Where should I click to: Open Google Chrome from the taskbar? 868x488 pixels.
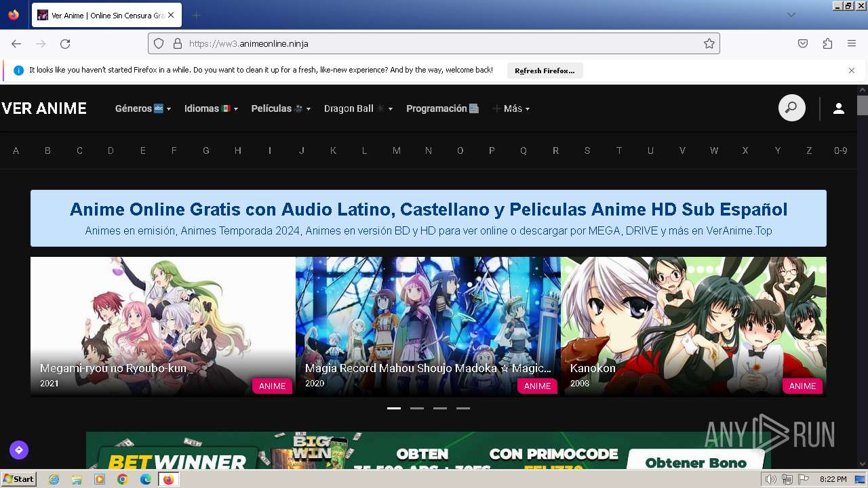click(123, 479)
